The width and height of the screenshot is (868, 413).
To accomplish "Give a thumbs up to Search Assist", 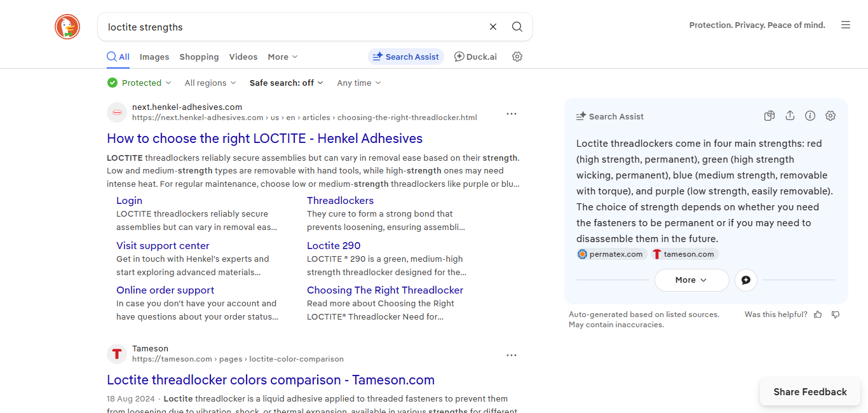I will (818, 315).
